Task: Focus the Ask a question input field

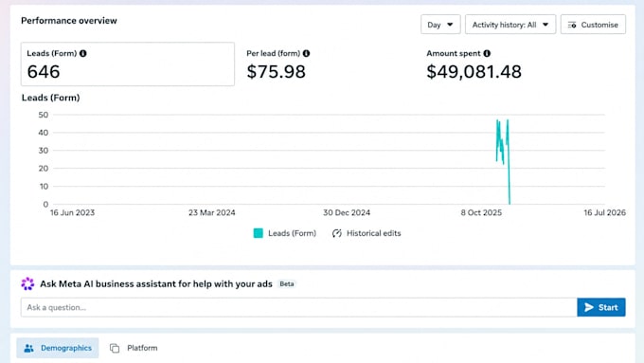Action: pyautogui.click(x=298, y=307)
